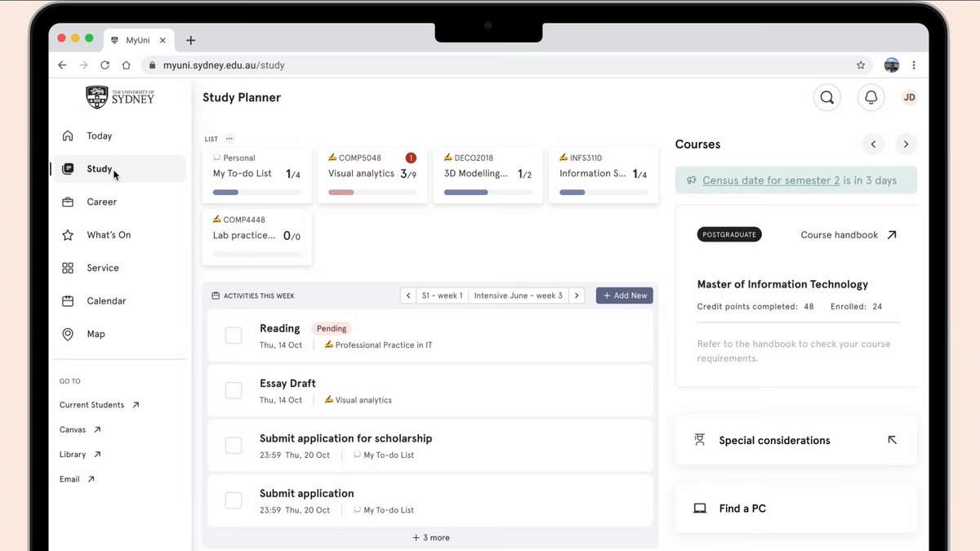The width and height of the screenshot is (980, 551).
Task: Go to previous course with left chevron
Action: [x=873, y=144]
